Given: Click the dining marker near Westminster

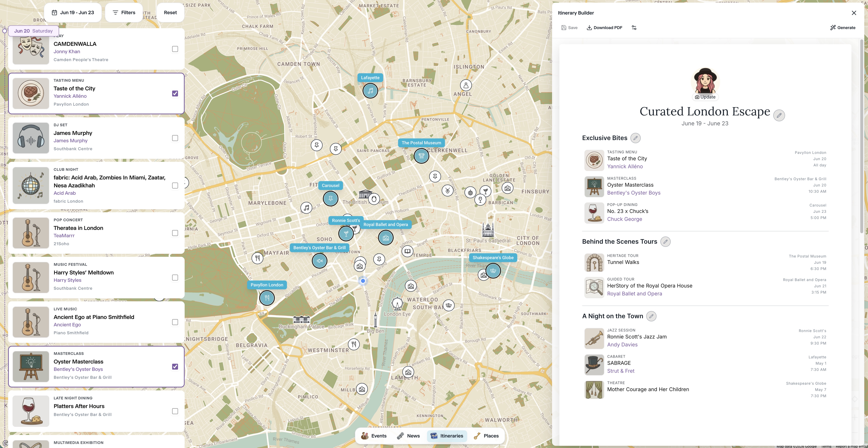Looking at the screenshot, I should point(354,344).
